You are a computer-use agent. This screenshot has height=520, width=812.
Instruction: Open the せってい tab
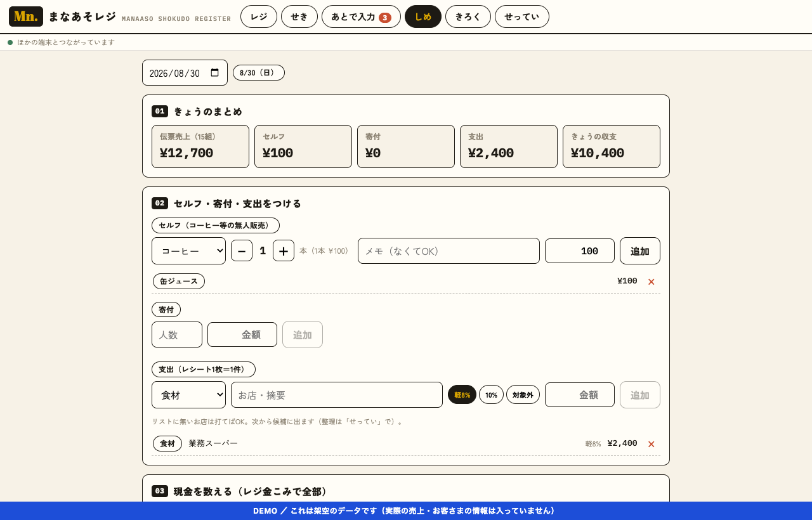tap(522, 16)
